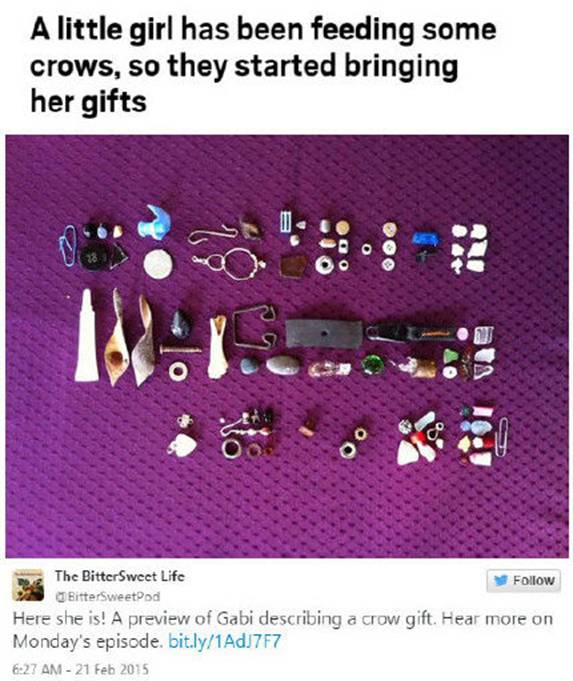Click the article headline about crows

(x=263, y=65)
